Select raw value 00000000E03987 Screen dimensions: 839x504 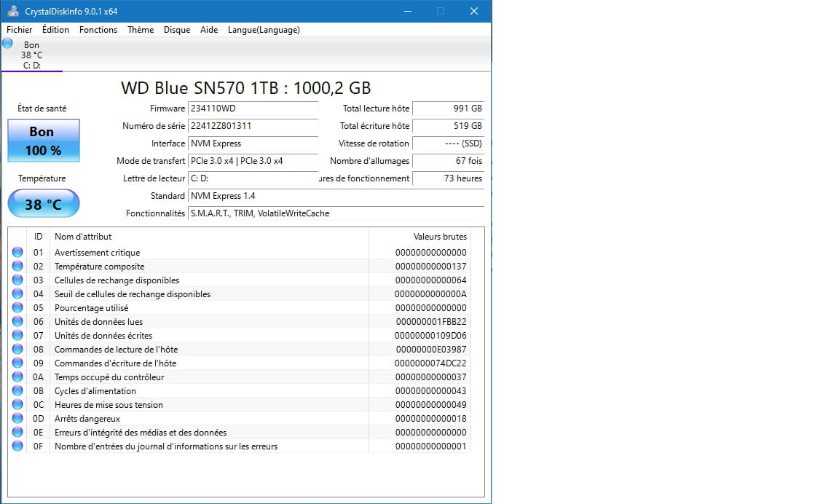431,350
